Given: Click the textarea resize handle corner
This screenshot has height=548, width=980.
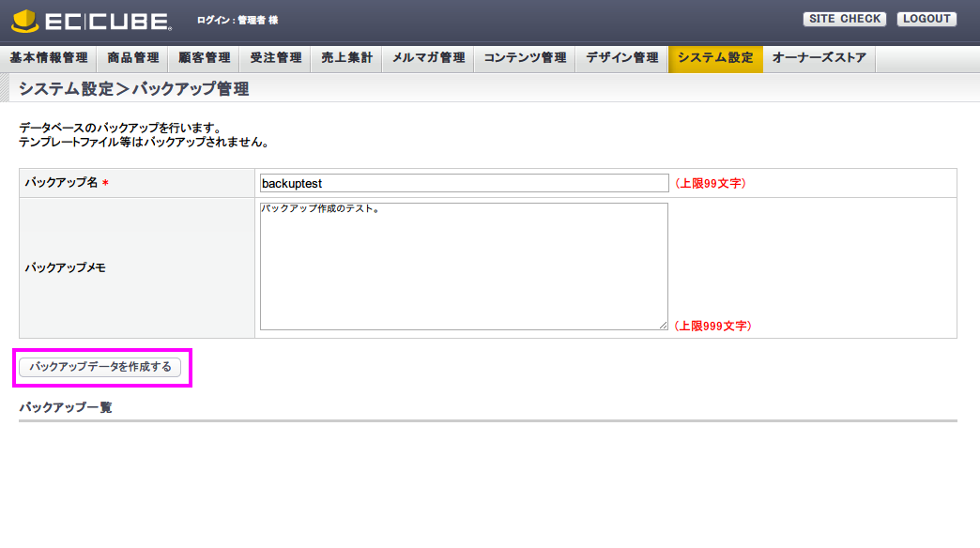Looking at the screenshot, I should pos(663,325).
